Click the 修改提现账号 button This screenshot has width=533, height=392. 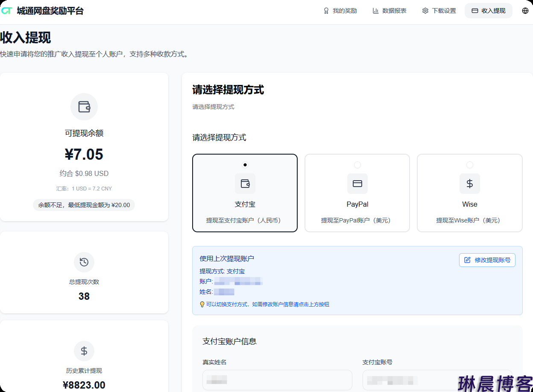pos(487,260)
